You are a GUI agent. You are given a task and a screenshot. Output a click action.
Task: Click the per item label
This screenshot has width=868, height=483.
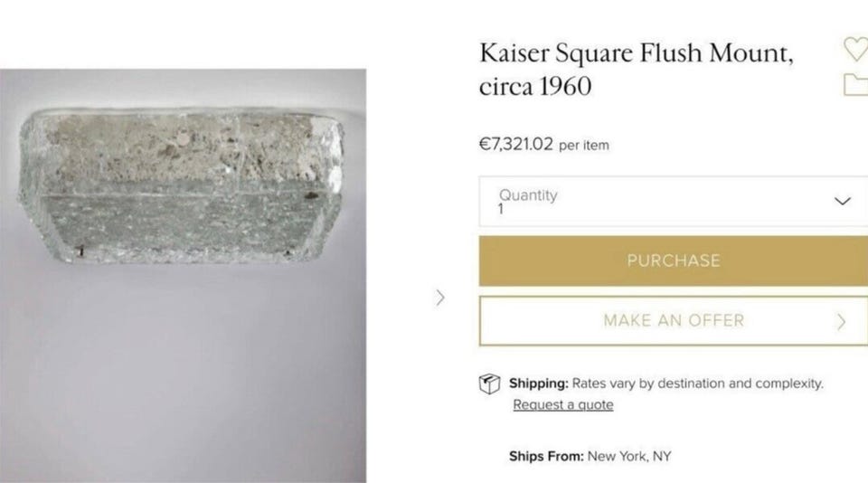tap(583, 146)
